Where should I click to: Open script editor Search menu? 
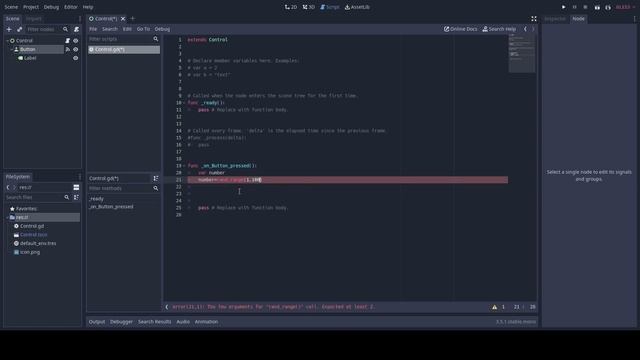pyautogui.click(x=110, y=29)
